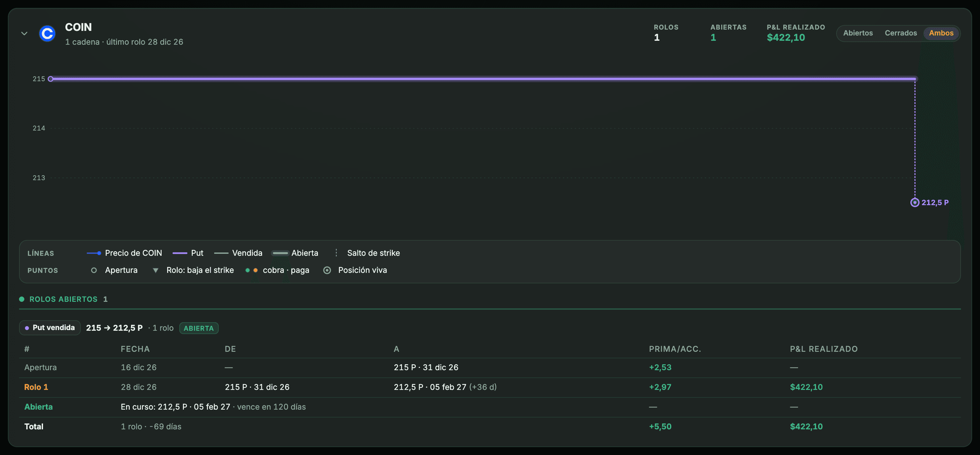
Task: Click the Coinbase COIN logo icon
Action: pyautogui.click(x=48, y=34)
